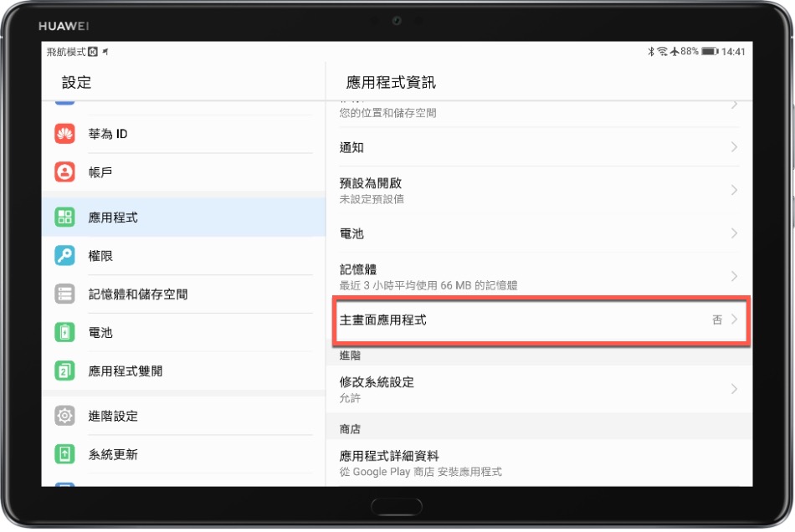Viewport: 795px width, 532px height.
Task: Tap the 最近 3 小時平均使用 66 MB text
Action: [428, 285]
